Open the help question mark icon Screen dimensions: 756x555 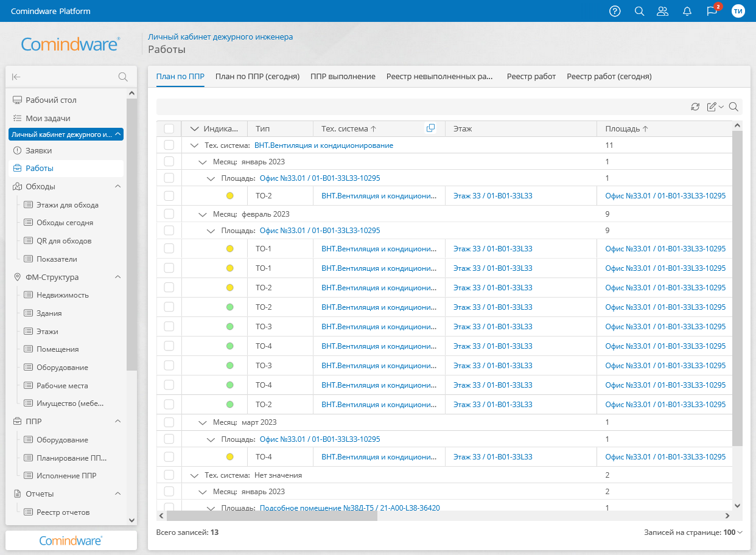(x=615, y=11)
